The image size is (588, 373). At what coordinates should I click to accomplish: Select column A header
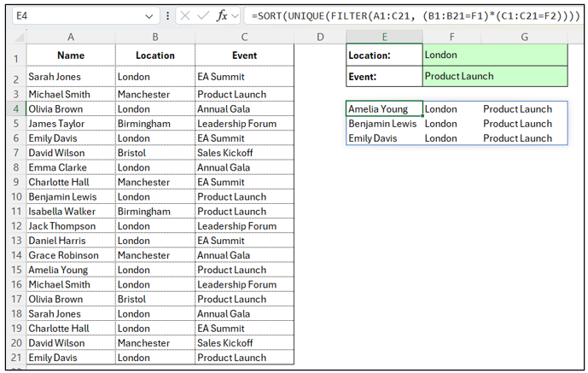(x=71, y=37)
